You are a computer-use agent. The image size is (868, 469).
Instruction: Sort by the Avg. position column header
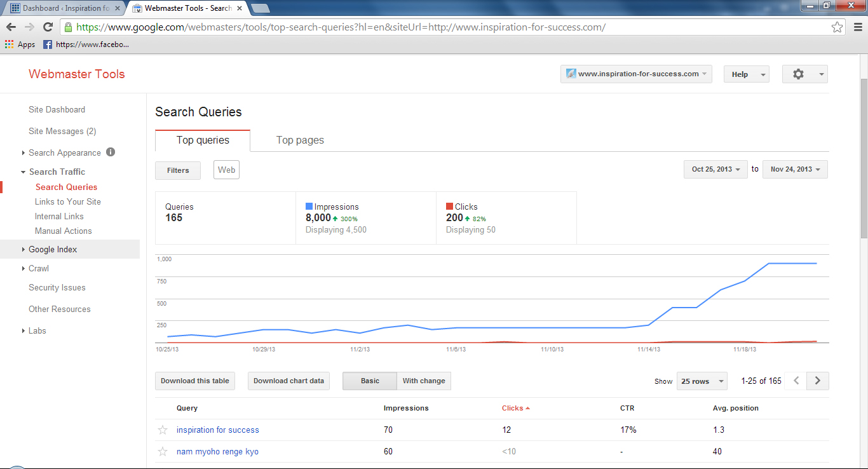click(736, 408)
